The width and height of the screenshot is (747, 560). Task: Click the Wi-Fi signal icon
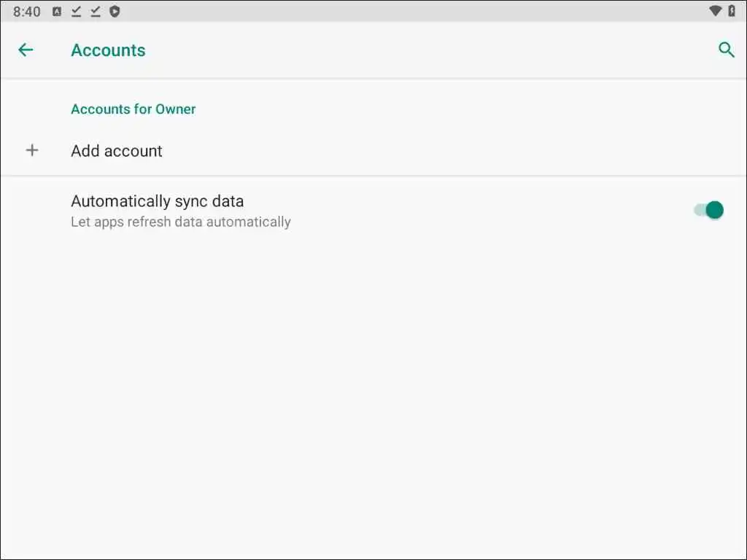(x=716, y=11)
